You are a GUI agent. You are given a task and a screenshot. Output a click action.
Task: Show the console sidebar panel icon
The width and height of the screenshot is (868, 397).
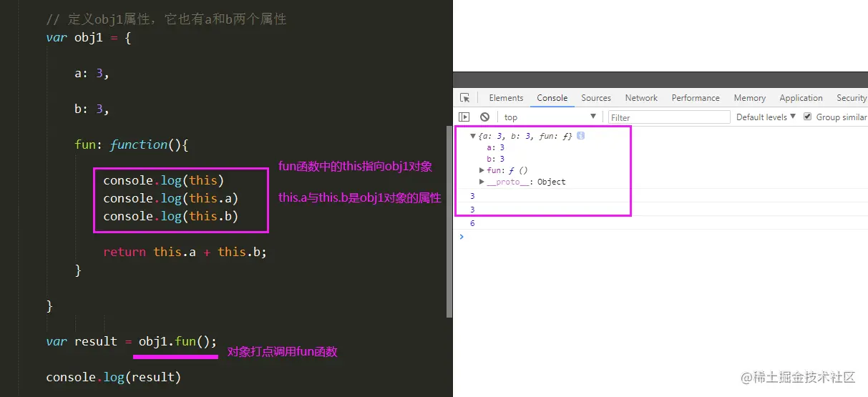pos(464,117)
